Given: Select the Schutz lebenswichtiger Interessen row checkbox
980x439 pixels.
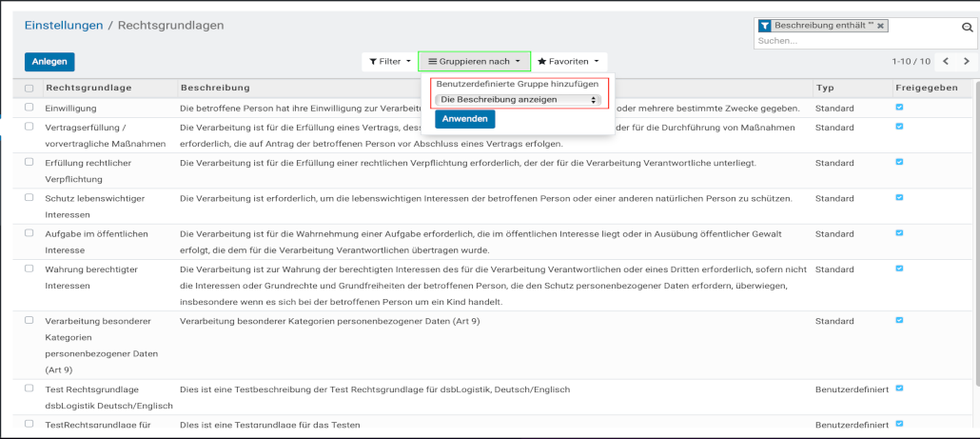Looking at the screenshot, I should pos(29,198).
